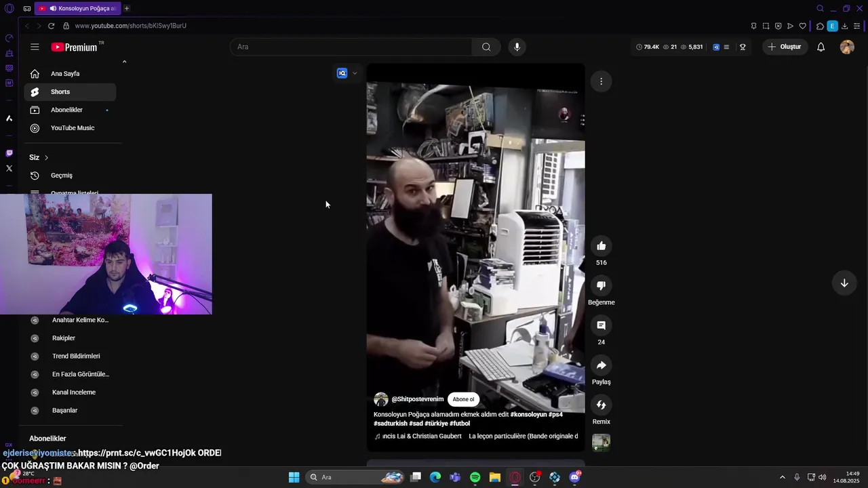Open Twitch in the Opera sidebar
This screenshot has width=868, height=488.
point(9,153)
